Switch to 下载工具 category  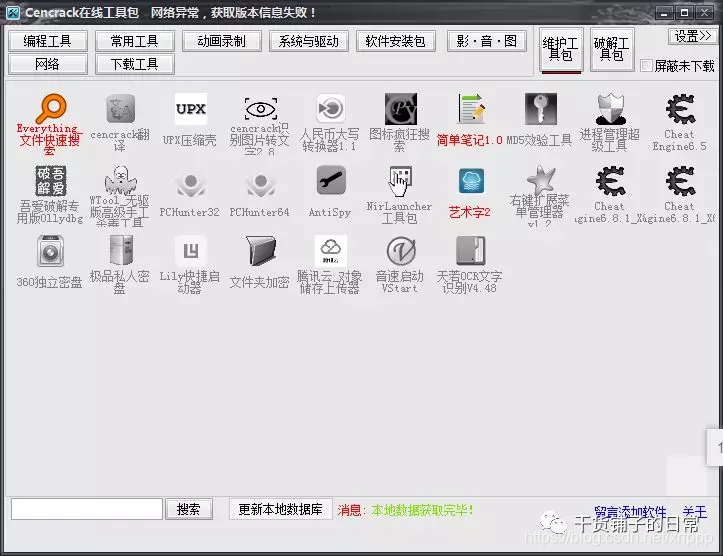click(135, 64)
